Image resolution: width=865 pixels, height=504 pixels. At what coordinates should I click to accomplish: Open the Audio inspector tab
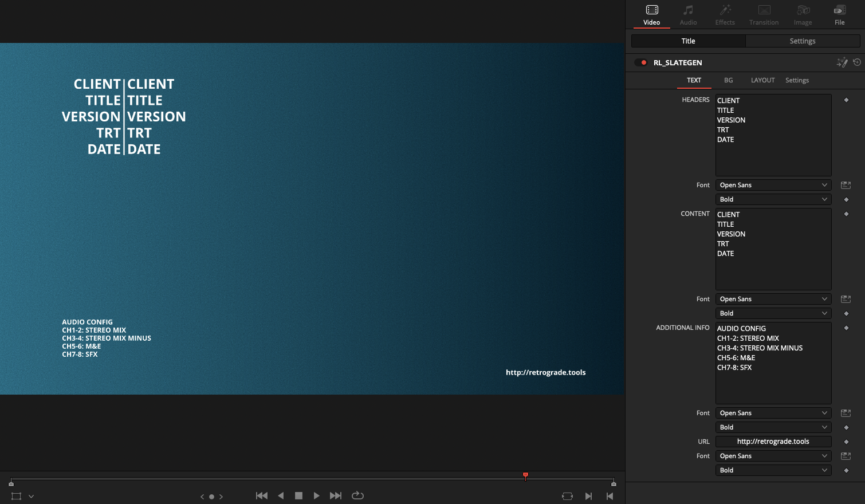[688, 15]
